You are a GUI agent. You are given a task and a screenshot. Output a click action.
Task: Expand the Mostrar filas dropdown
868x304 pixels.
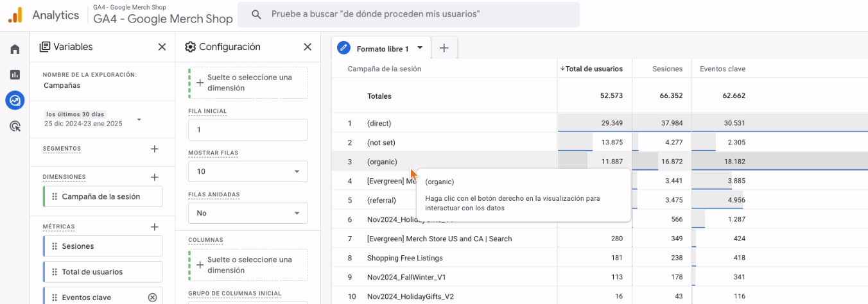tap(248, 171)
